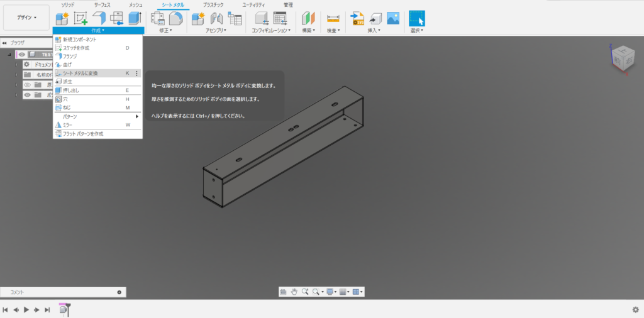This screenshot has height=318, width=644.
Task: Expand the ドキュメント設定 tree node
Action: point(16,65)
